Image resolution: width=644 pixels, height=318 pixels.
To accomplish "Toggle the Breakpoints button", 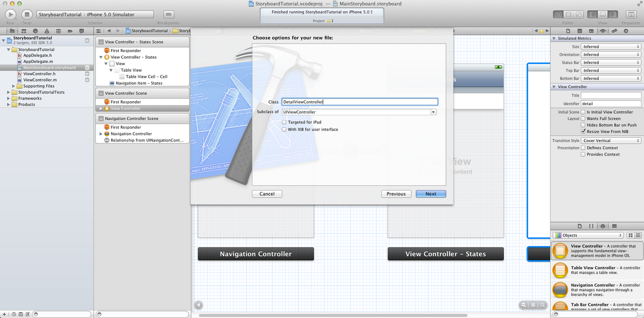I will click(169, 15).
